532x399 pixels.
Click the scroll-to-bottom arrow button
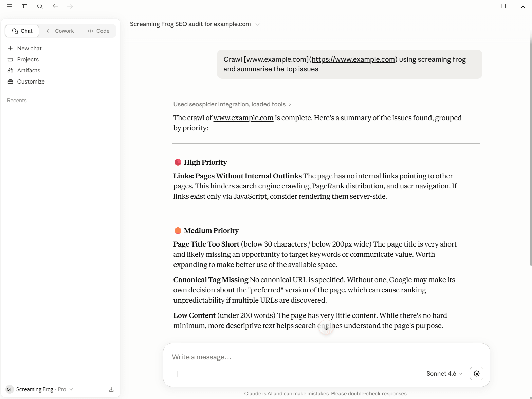[326, 328]
